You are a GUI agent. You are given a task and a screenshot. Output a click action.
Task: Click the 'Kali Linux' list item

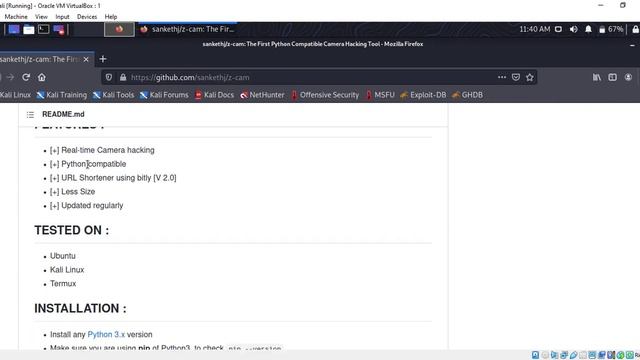67,270
